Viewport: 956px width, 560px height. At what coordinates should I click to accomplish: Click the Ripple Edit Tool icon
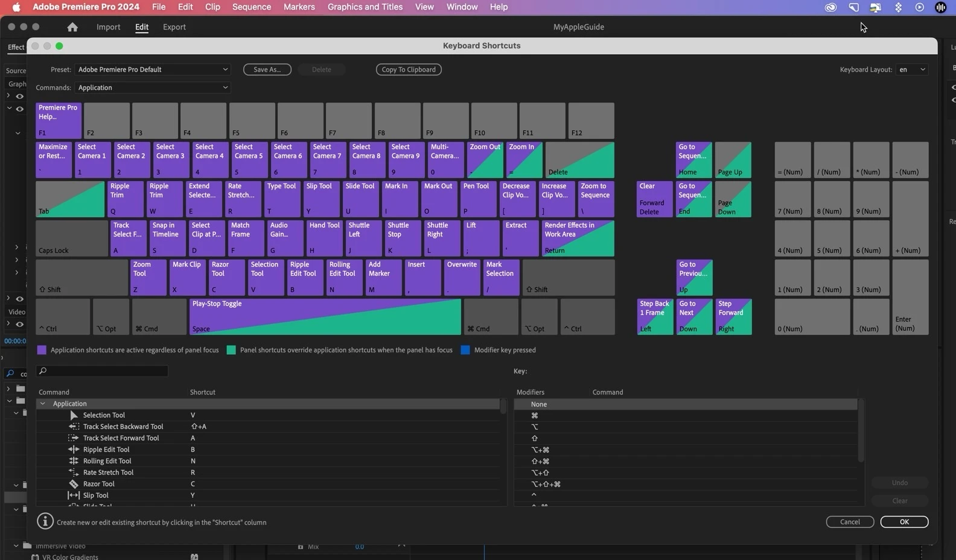pos(74,450)
